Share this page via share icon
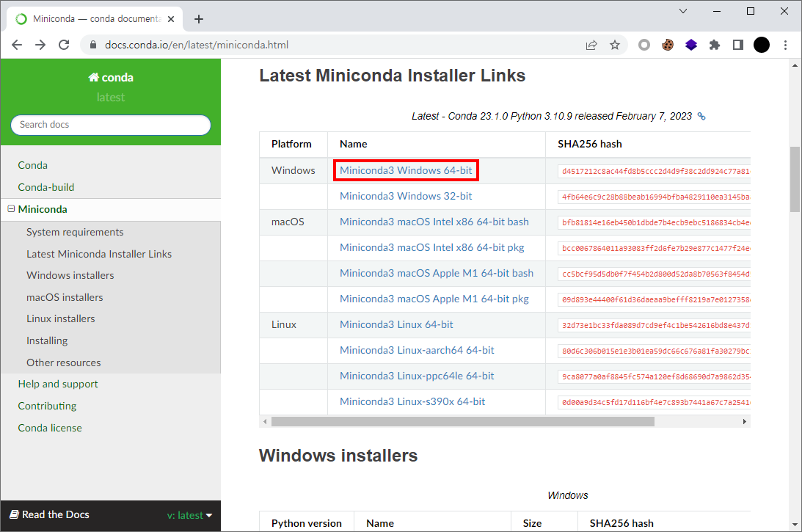Viewport: 802px width, 532px height. [x=591, y=45]
